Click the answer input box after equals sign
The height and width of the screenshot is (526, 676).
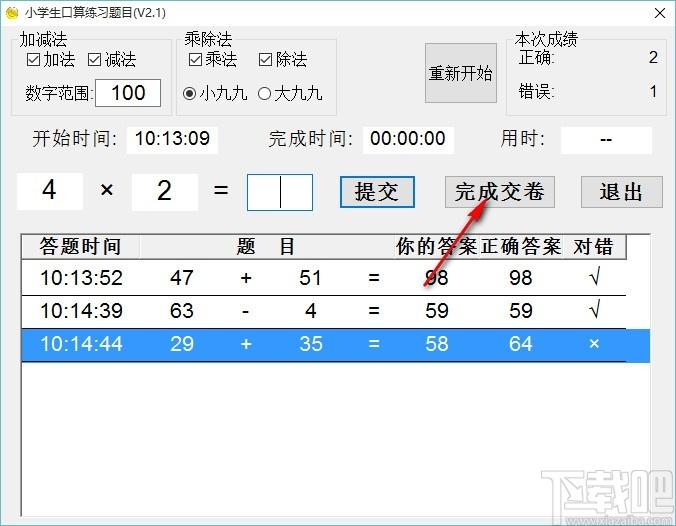280,192
